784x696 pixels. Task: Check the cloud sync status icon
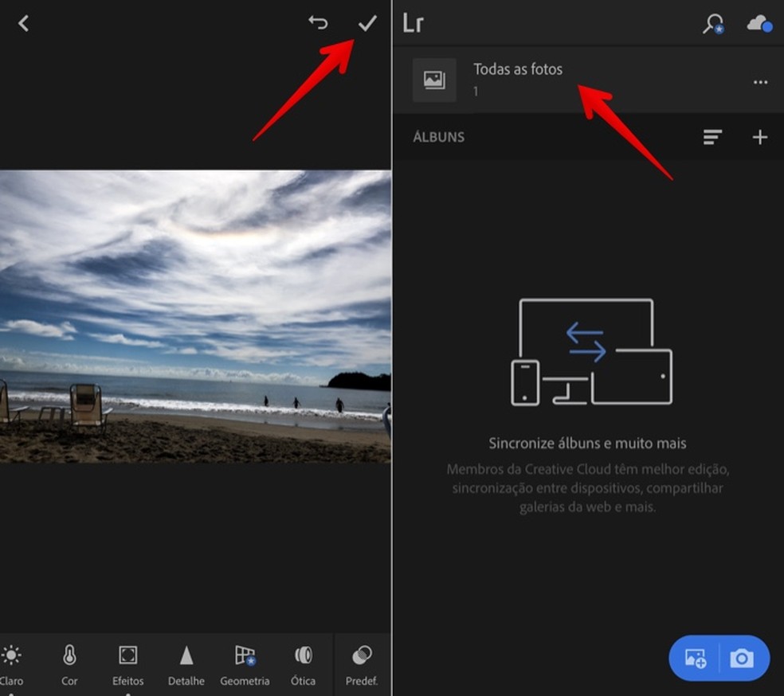click(759, 24)
